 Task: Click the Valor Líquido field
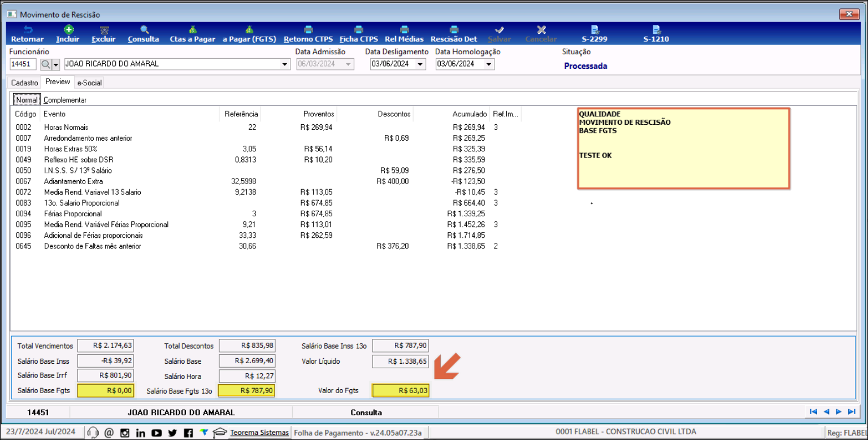401,361
